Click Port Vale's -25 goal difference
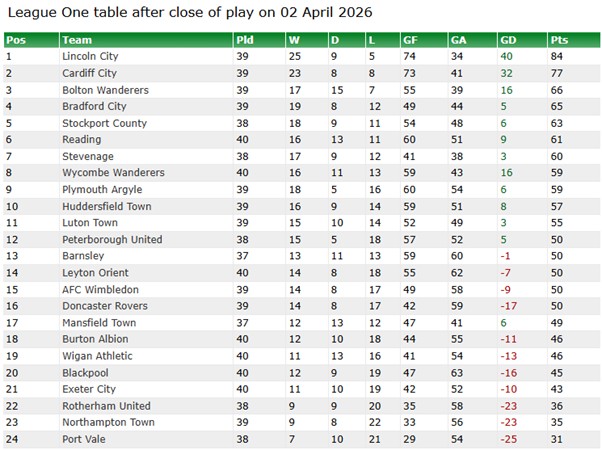The width and height of the screenshot is (602, 450). [510, 439]
